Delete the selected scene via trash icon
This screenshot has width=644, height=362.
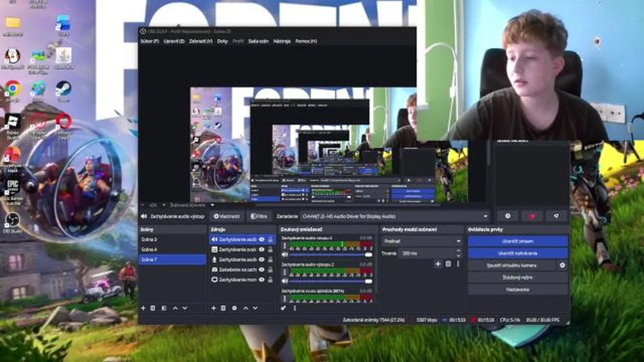point(153,308)
